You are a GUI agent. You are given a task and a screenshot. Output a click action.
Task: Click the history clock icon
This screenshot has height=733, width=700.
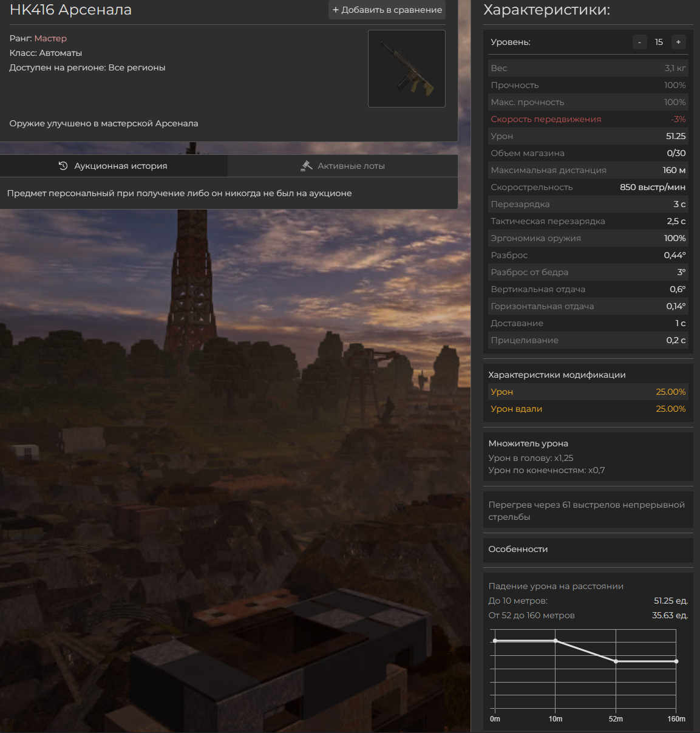63,166
